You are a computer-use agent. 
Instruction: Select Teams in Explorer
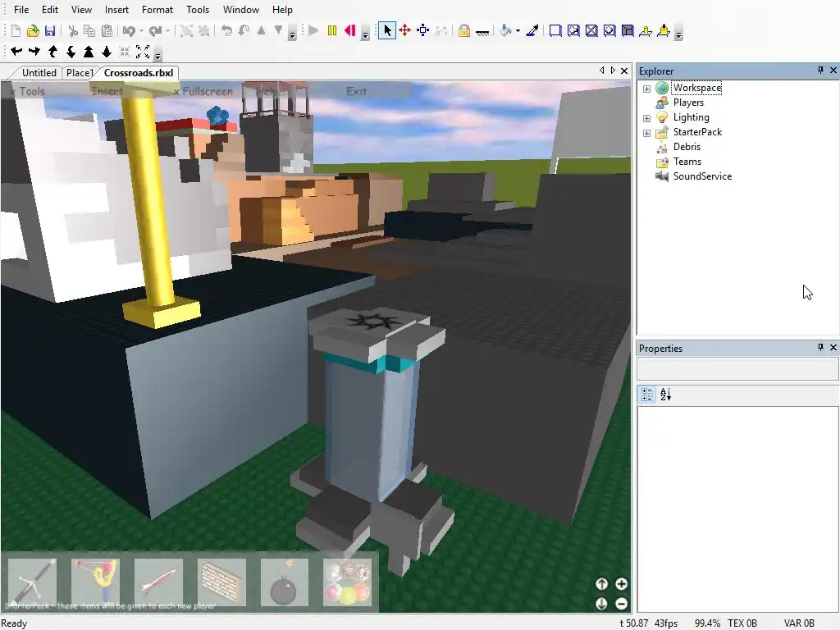pyautogui.click(x=687, y=162)
